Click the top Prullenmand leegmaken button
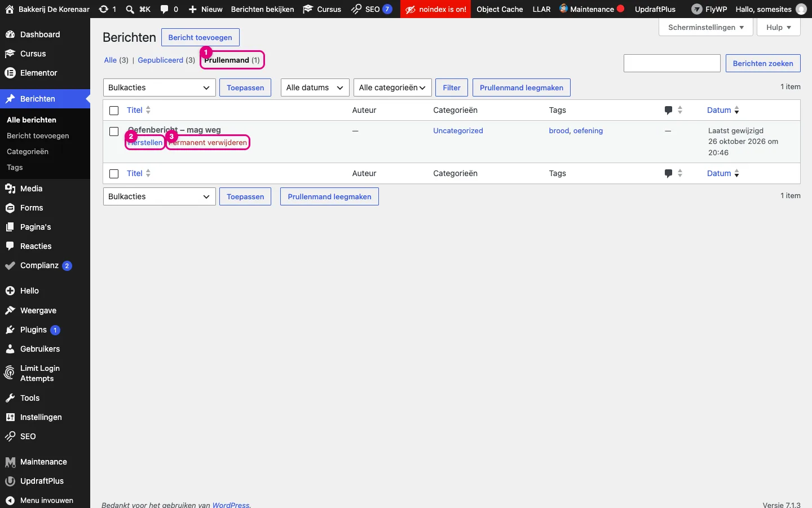The height and width of the screenshot is (508, 812). pyautogui.click(x=522, y=87)
